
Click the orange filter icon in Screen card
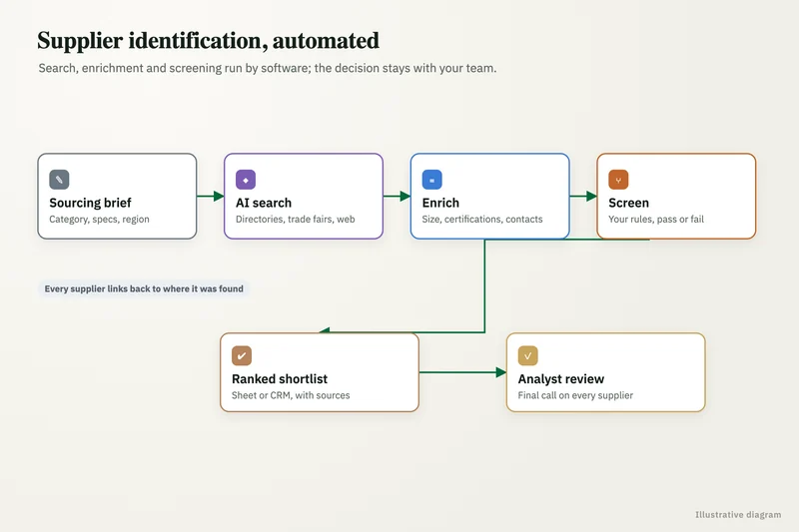[618, 180]
